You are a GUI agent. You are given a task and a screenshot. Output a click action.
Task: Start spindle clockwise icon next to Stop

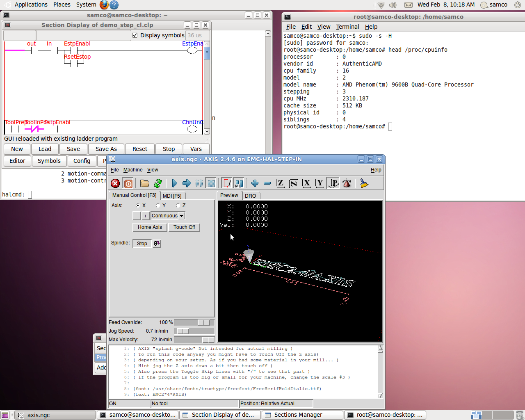coord(157,243)
